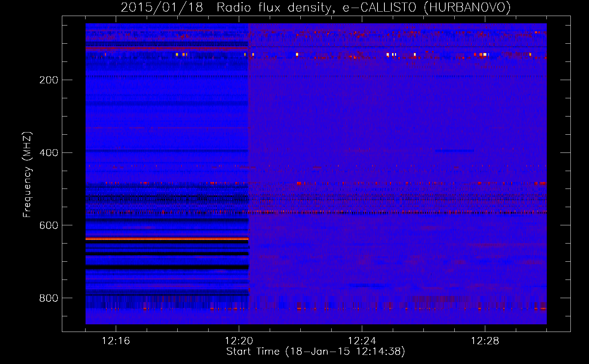Image resolution: width=589 pixels, height=364 pixels.
Task: Click the Frequency (MHZ) axis label
Action: pos(27,174)
